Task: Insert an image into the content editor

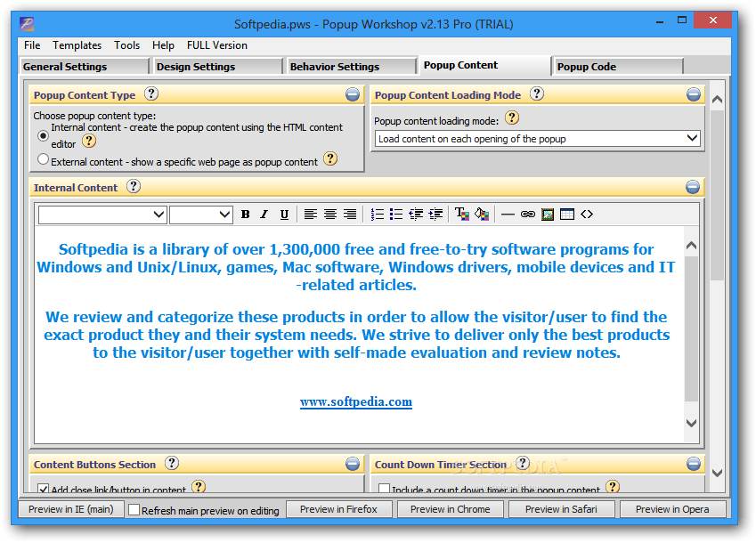Action: (547, 214)
